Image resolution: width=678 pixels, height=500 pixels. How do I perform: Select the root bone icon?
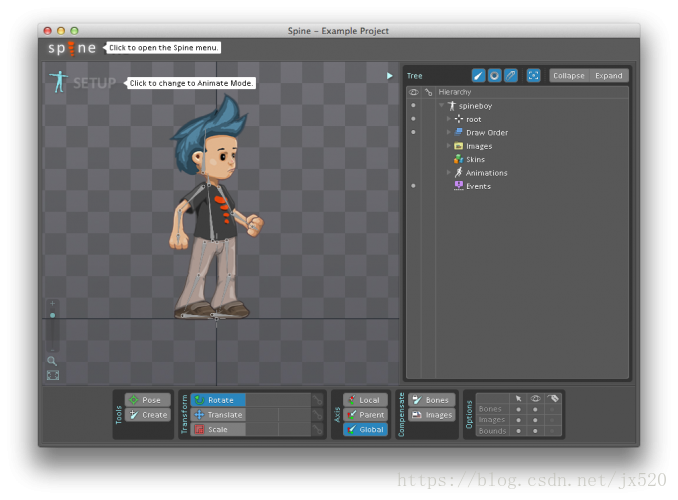click(459, 119)
